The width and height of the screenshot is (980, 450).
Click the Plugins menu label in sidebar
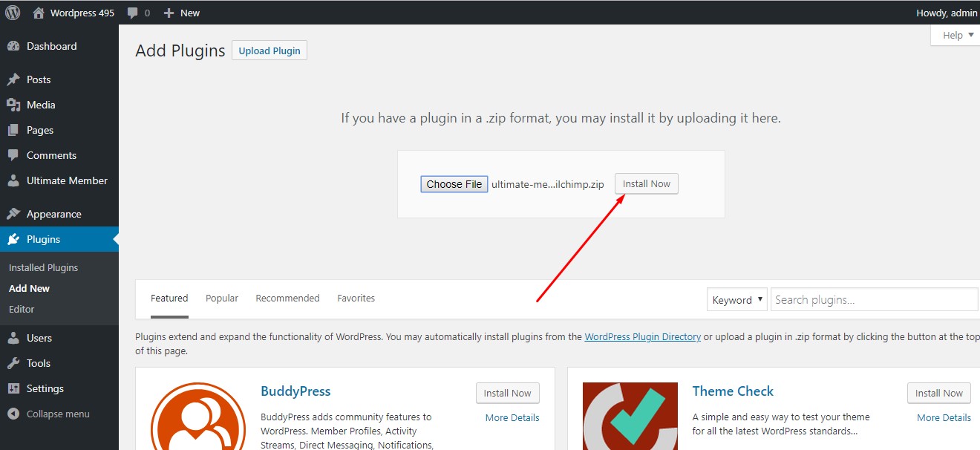click(x=43, y=239)
